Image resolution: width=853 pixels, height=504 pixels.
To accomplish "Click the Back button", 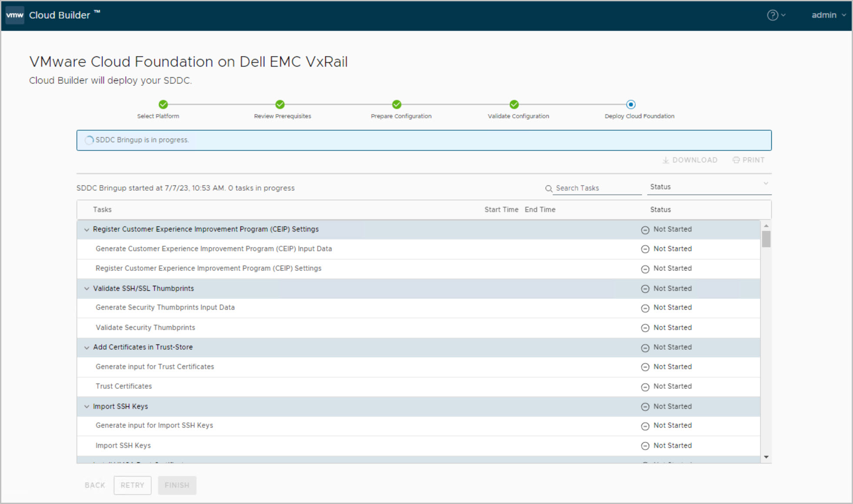I will click(x=95, y=485).
